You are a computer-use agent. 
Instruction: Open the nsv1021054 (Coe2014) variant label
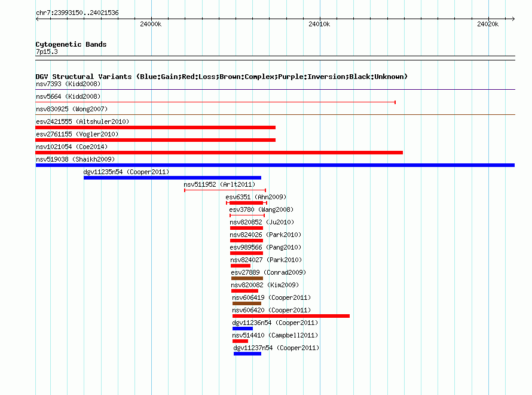click(x=72, y=147)
